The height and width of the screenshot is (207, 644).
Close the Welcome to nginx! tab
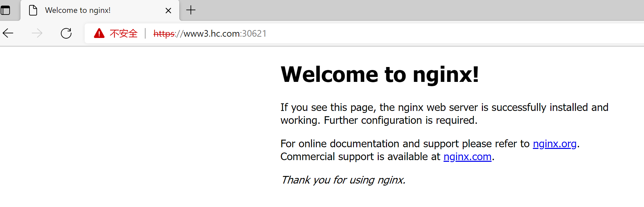[x=168, y=11]
